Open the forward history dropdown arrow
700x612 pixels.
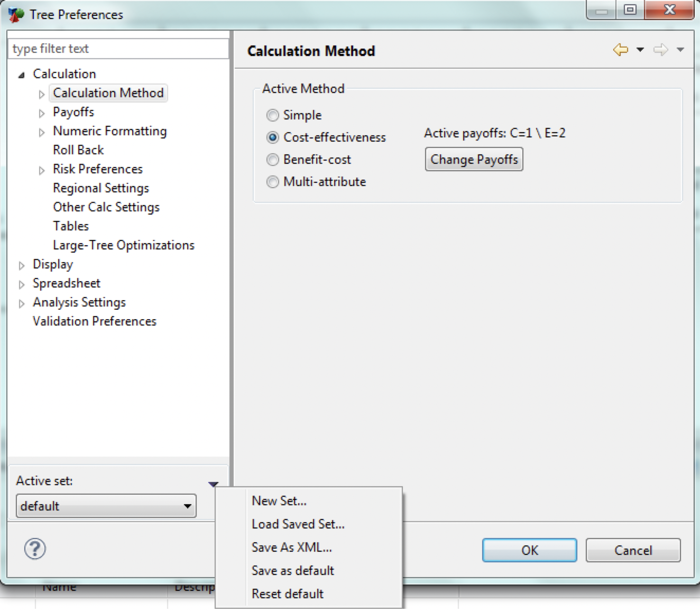(x=680, y=50)
